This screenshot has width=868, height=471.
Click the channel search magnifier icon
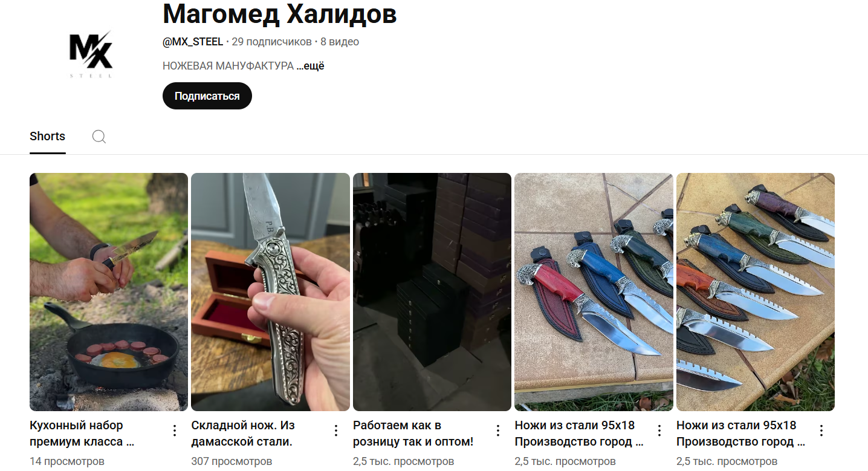[x=99, y=137]
